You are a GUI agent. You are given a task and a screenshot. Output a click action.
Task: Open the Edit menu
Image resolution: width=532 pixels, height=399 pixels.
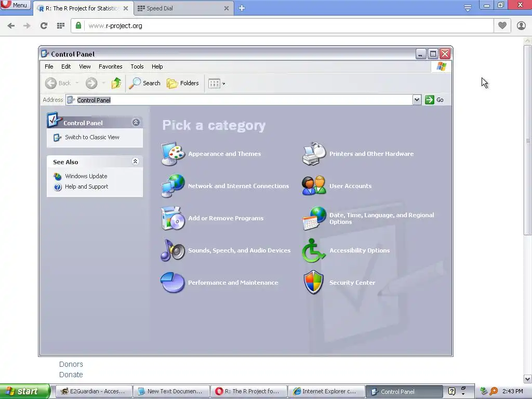click(x=66, y=66)
